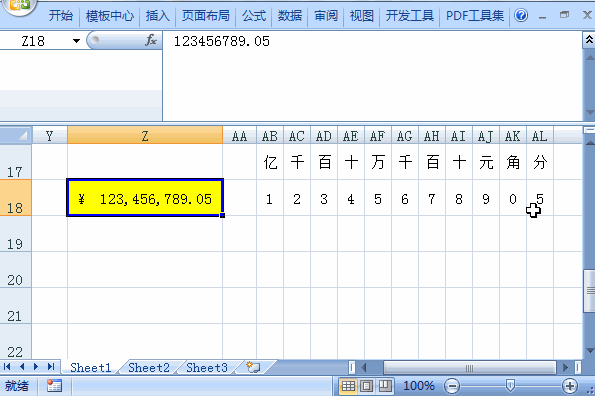
Task: Select cell AJ18 with value 9
Action: [x=486, y=198]
